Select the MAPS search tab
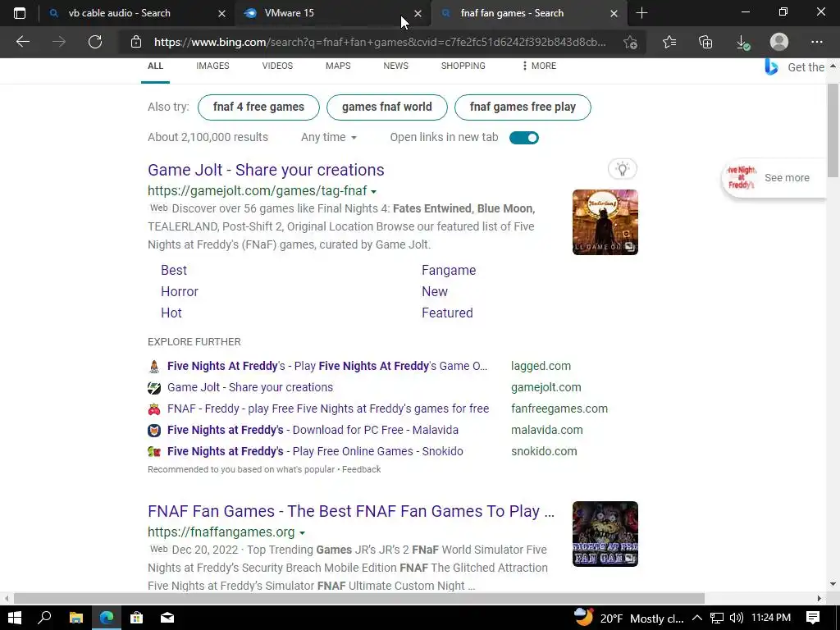 coord(338,66)
